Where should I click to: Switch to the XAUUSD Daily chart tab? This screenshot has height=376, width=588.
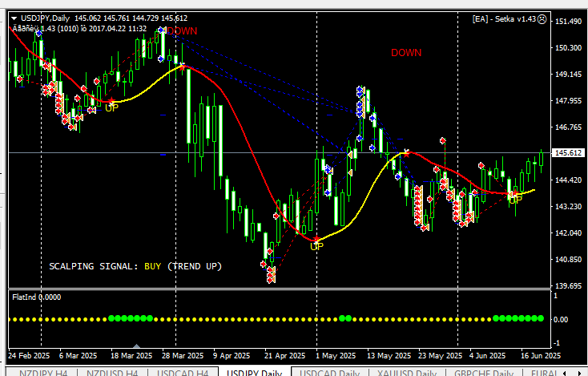(x=407, y=373)
